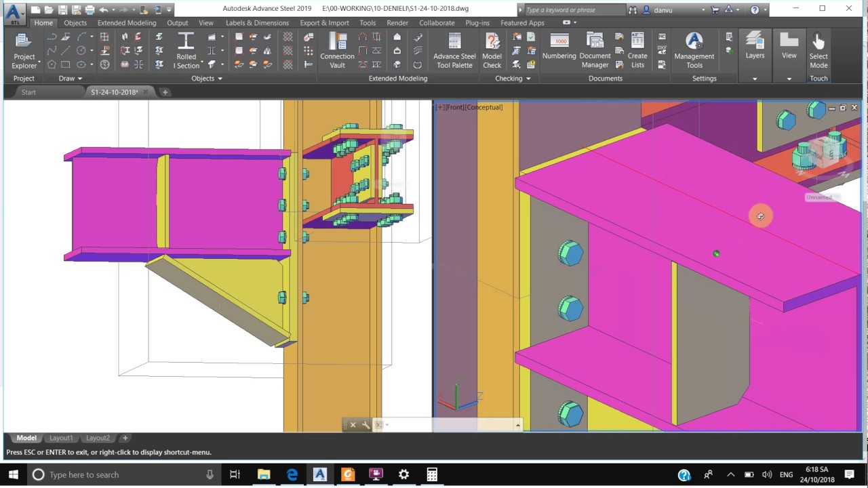Open the Help question mark icon
The image size is (868, 488).
click(x=755, y=9)
